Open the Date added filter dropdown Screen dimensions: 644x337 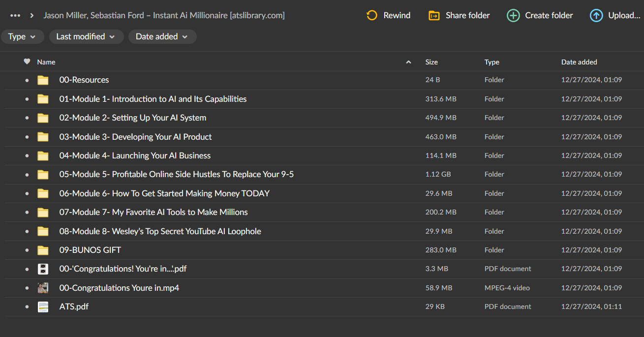162,36
